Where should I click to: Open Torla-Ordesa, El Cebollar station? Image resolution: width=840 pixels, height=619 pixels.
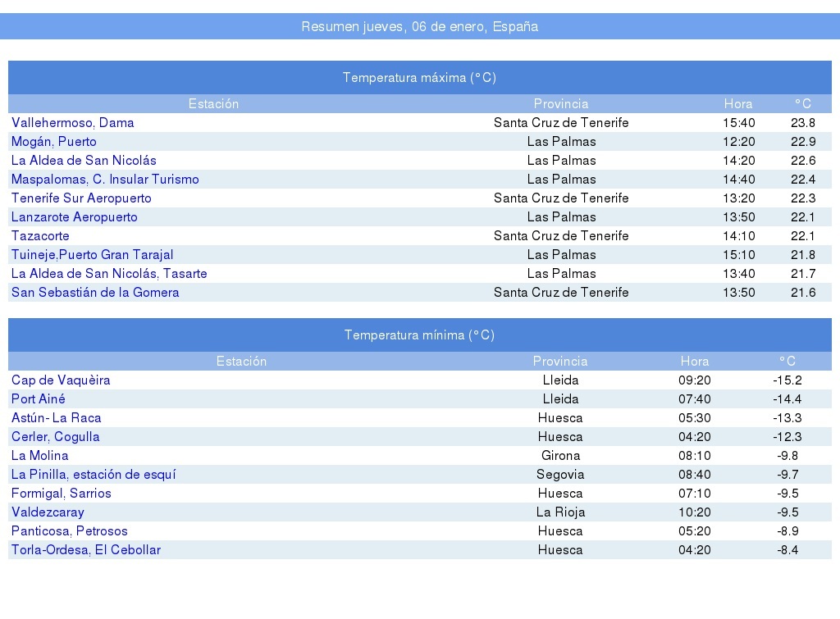[x=86, y=550]
